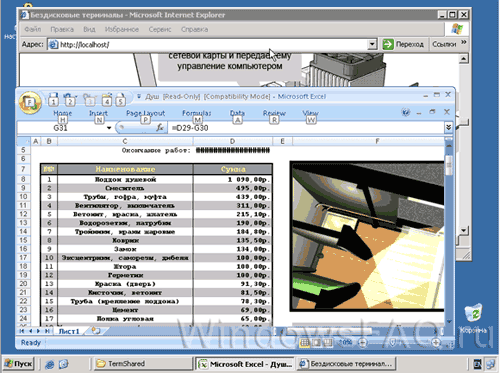Switch to Page Layout view in the status bar

(316, 342)
